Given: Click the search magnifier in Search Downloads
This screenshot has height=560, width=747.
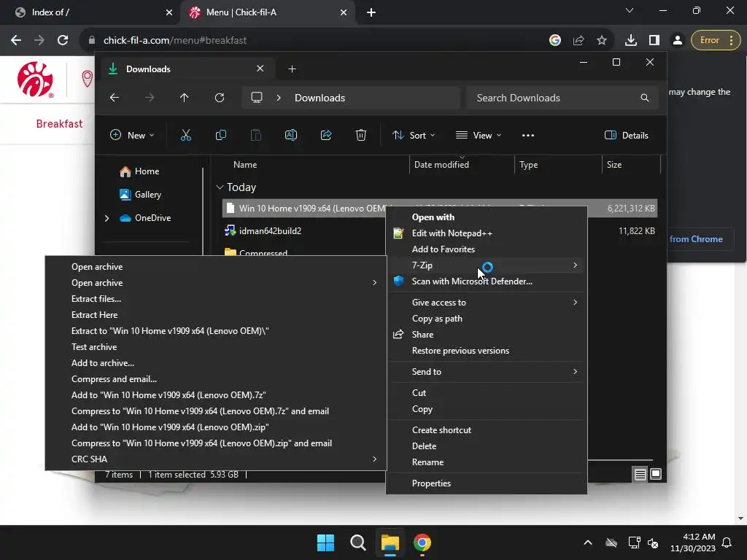Looking at the screenshot, I should 645,98.
